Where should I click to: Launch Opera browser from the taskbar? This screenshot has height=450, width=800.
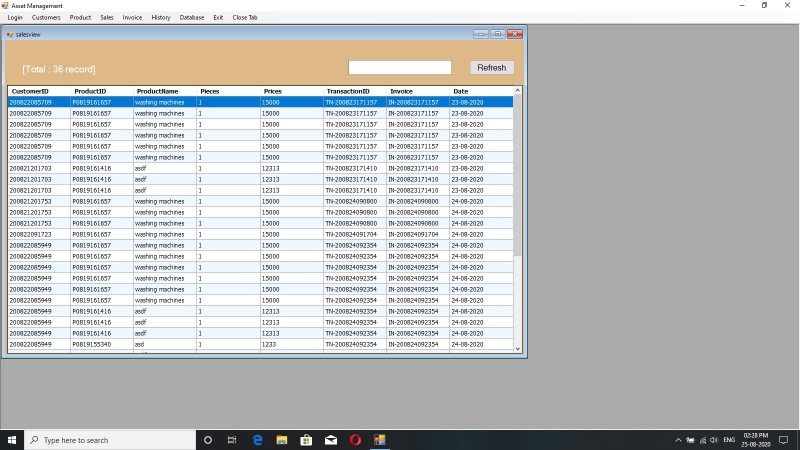[355, 440]
